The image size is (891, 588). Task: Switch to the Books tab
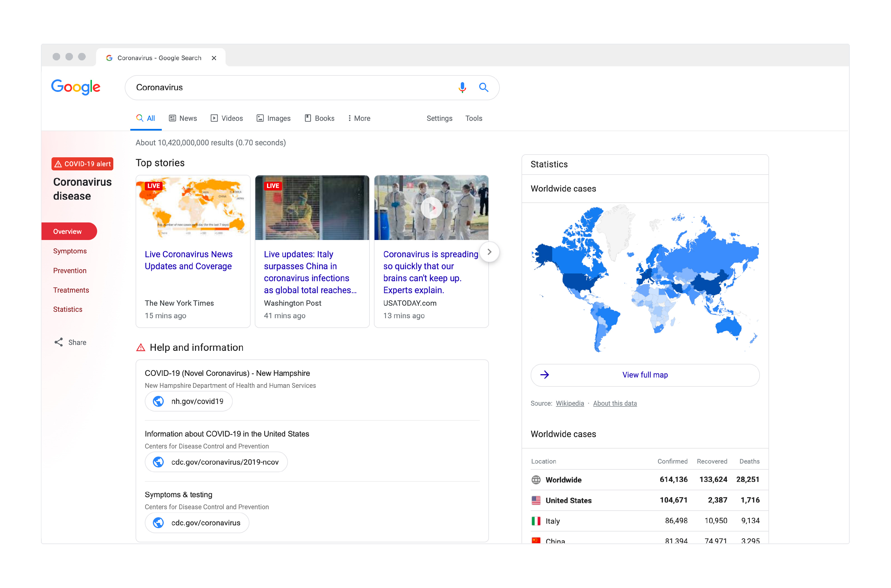(x=319, y=118)
